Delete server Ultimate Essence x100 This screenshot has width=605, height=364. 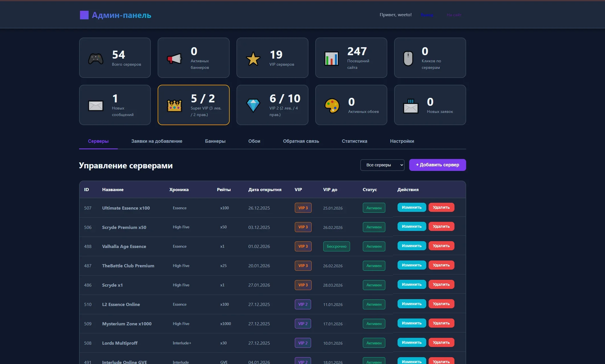click(x=441, y=207)
